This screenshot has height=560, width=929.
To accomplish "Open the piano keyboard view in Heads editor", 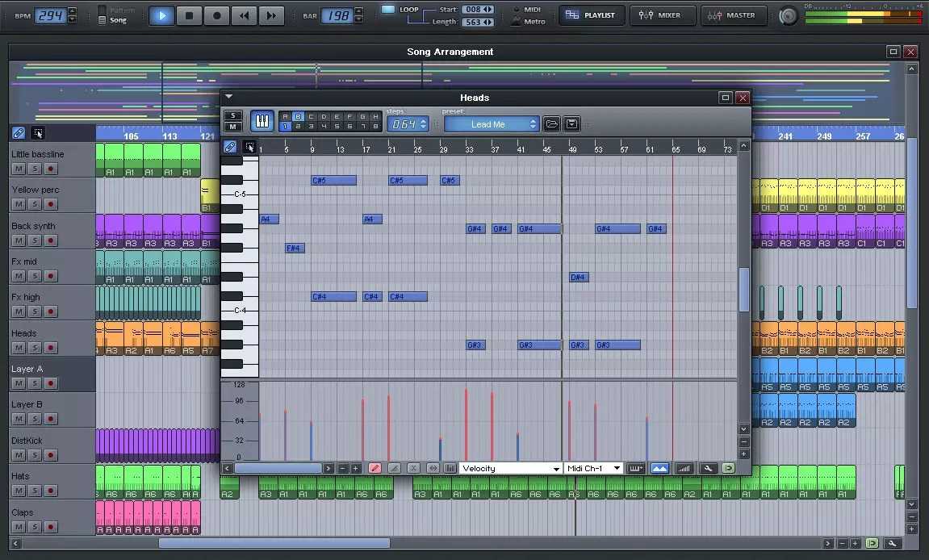I will click(262, 122).
